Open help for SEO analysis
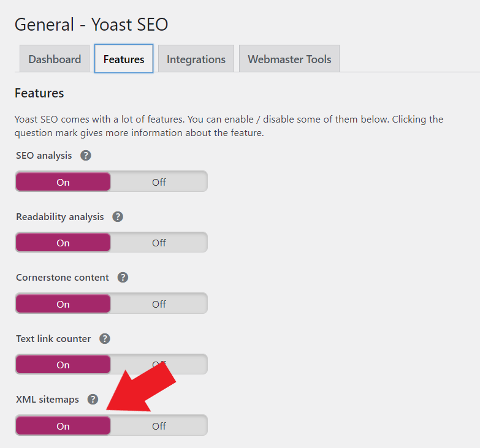The height and width of the screenshot is (448, 480). coord(86,156)
